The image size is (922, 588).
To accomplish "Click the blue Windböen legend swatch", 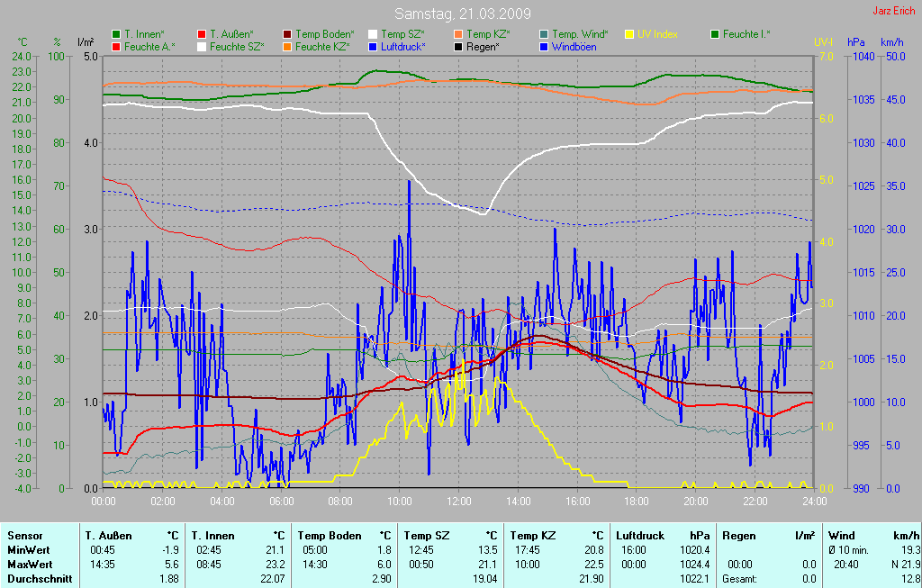I will (544, 47).
